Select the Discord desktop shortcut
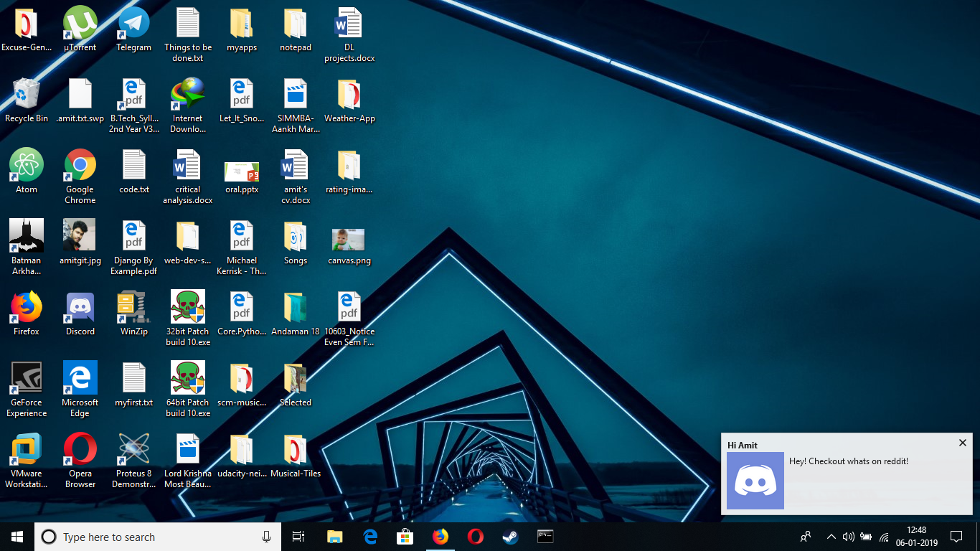This screenshot has height=551, width=980. click(80, 314)
